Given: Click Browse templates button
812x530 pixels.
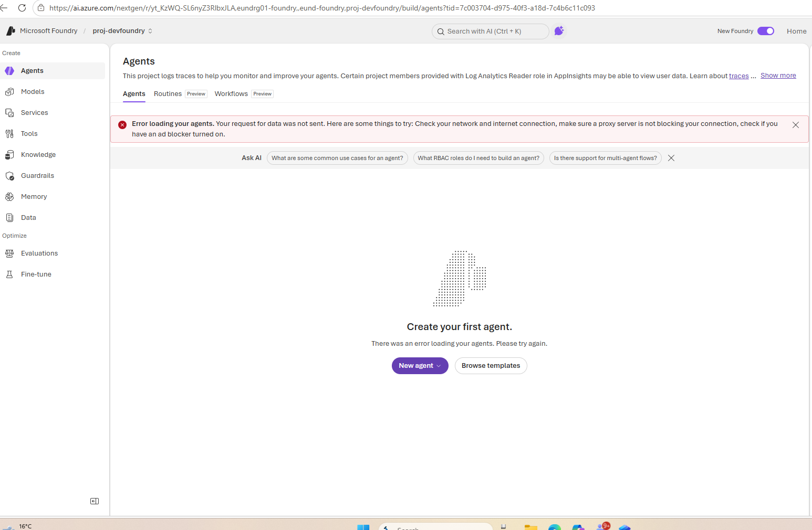Looking at the screenshot, I should (x=491, y=366).
